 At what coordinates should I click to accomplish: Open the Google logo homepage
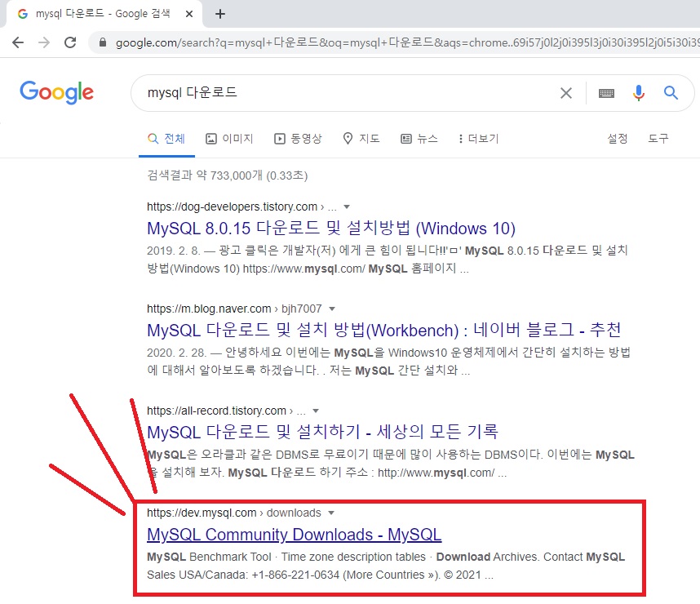point(56,92)
